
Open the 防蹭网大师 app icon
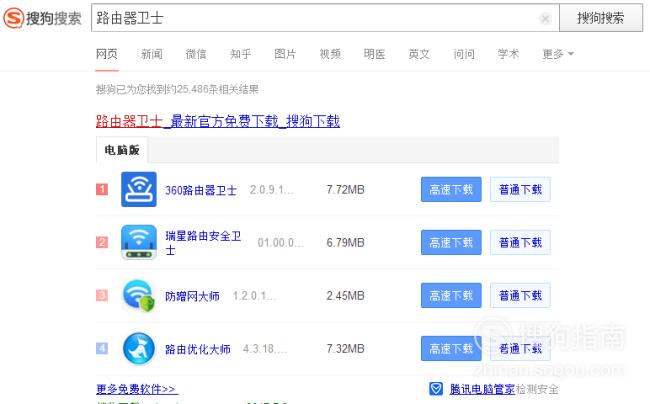(139, 295)
